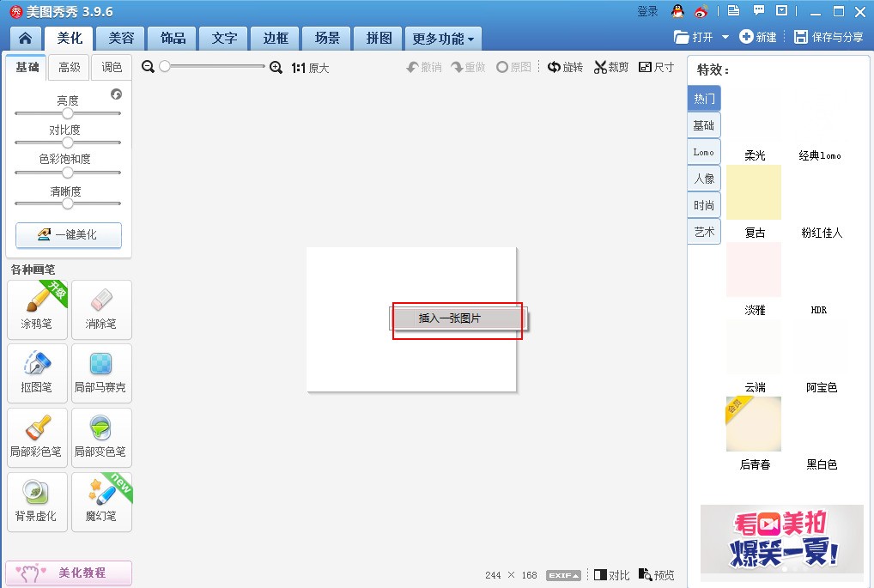Click the zoom out magnifier icon

(x=148, y=67)
